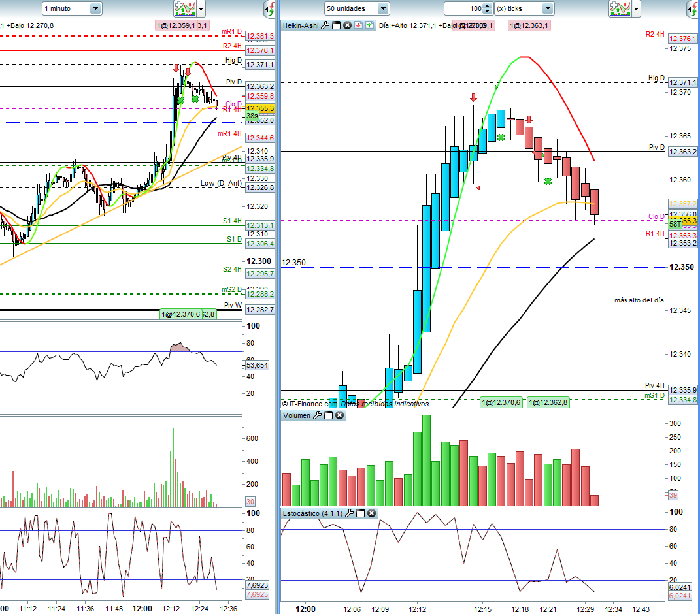Click the mR1 D price tag 12.381,3 left chart
Screen dimensions: 700x614
click(x=260, y=36)
